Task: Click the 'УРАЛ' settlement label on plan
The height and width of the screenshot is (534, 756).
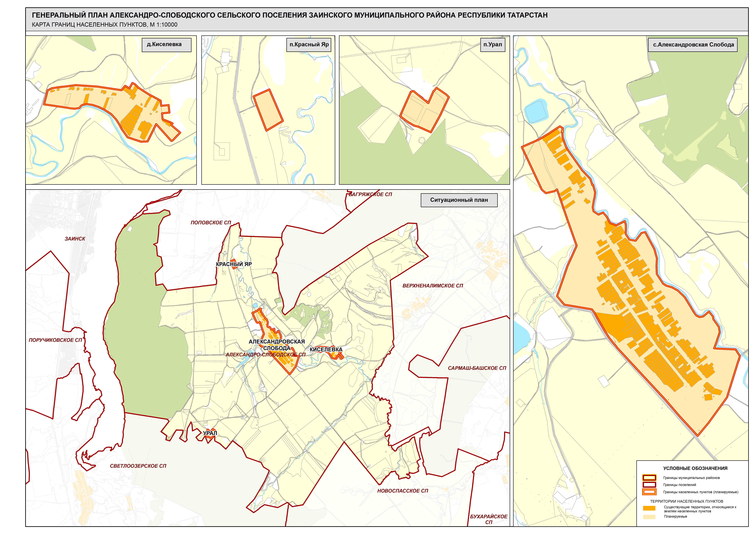Action: point(210,433)
